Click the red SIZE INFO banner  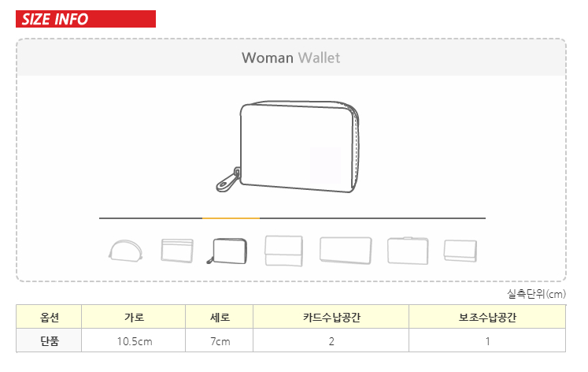86,20
